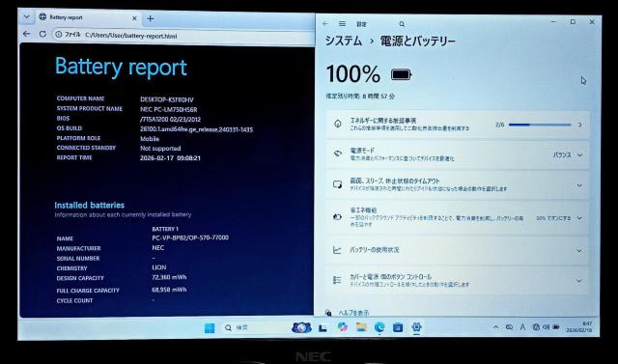Open the ヘルプを表示 help link
618x364 pixels.
coord(353,313)
